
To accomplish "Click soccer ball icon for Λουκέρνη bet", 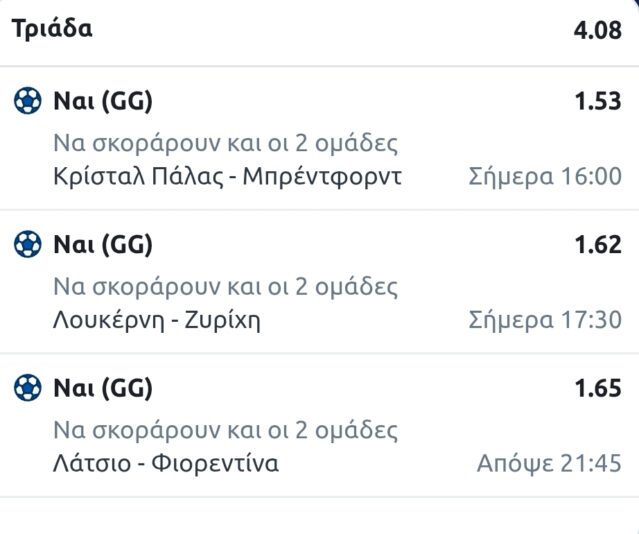I will [x=27, y=243].
